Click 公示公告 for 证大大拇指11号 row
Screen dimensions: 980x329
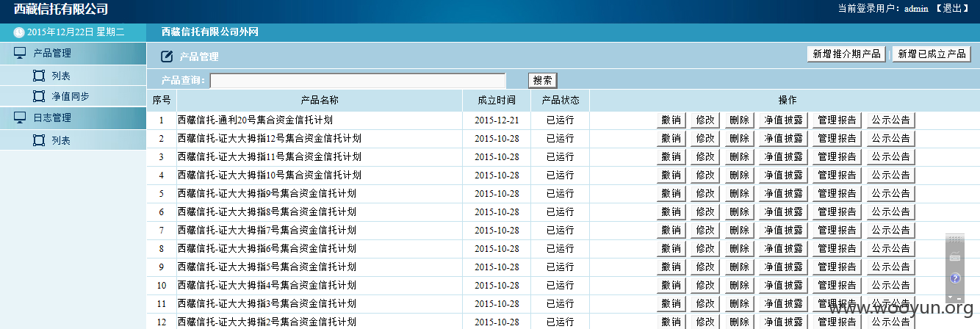pos(890,156)
